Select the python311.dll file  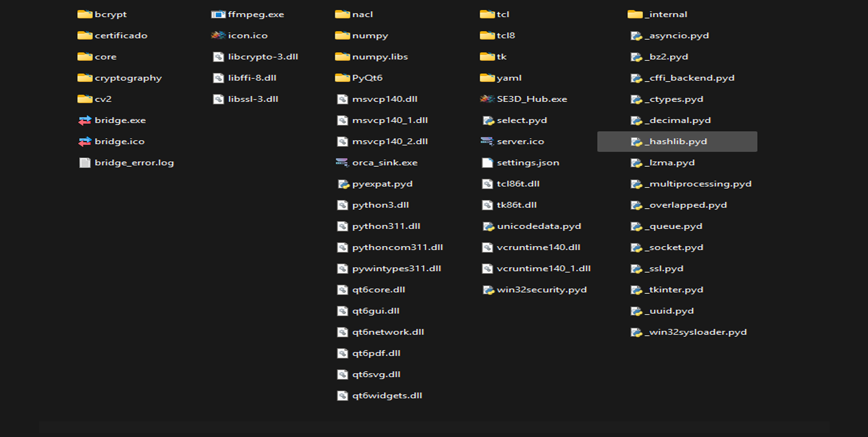coord(386,226)
